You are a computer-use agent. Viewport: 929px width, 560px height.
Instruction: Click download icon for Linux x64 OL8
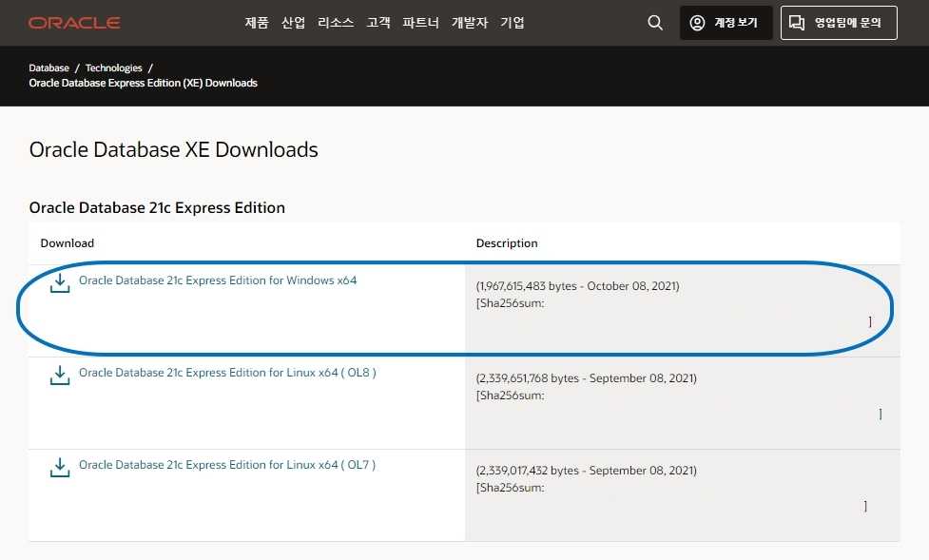click(60, 375)
